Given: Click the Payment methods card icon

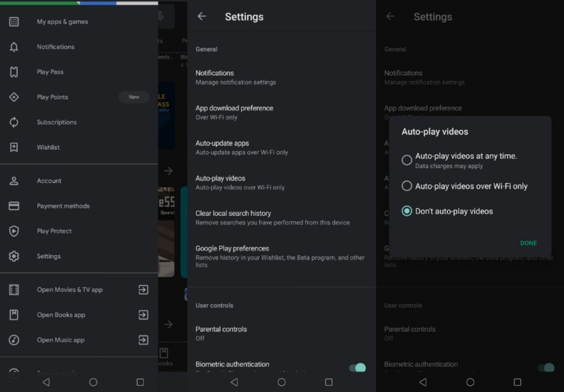Looking at the screenshot, I should pyautogui.click(x=14, y=206).
